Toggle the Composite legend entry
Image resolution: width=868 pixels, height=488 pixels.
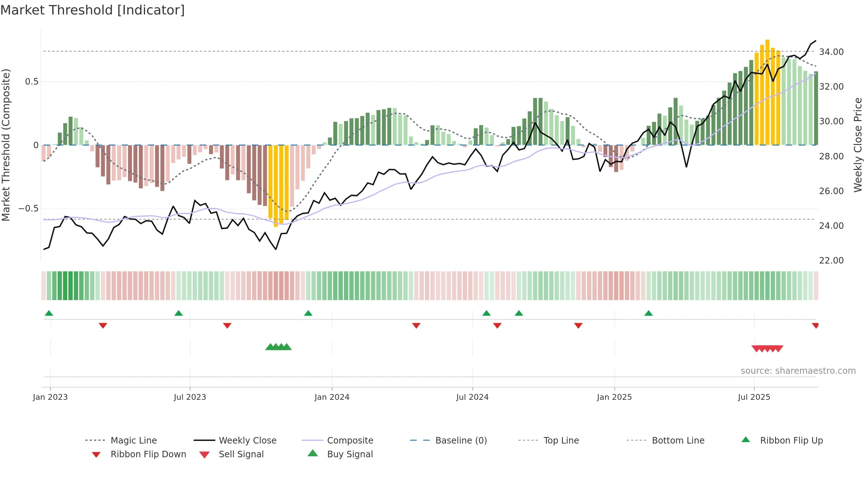(x=337, y=440)
